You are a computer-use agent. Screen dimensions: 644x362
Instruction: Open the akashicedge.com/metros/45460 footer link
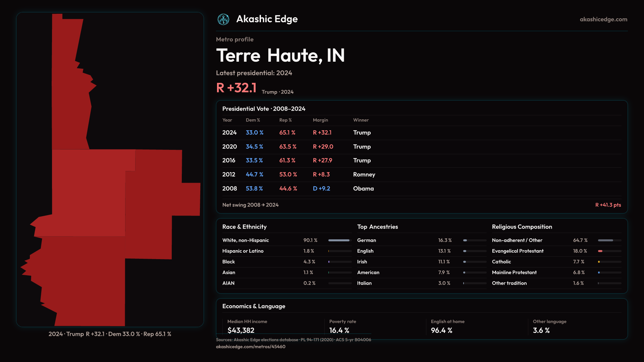(x=251, y=347)
